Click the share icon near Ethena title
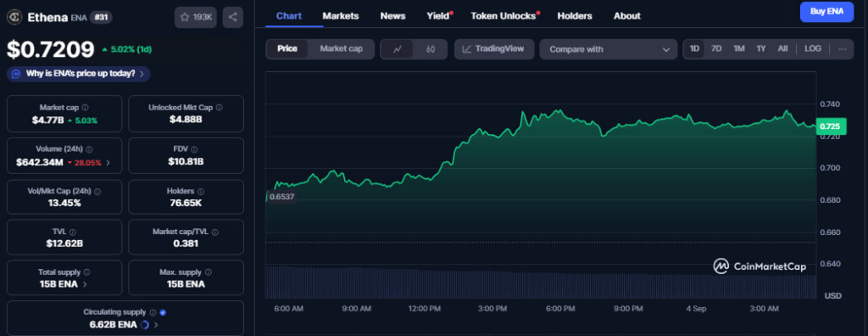 (232, 17)
